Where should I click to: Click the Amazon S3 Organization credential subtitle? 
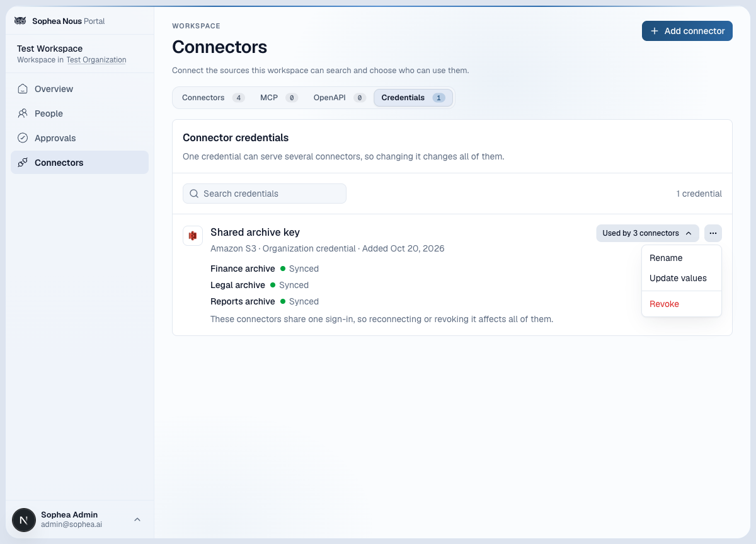[328, 248]
